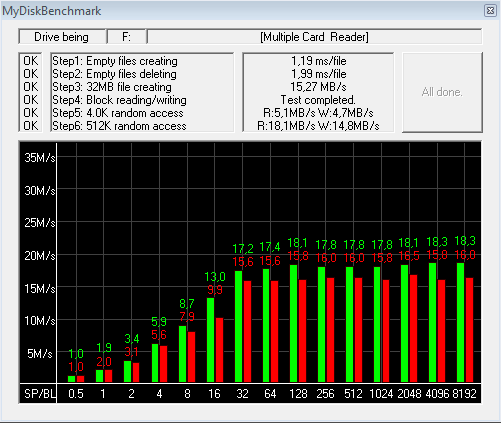
Task: Click the green read bar at 16
Action: point(210,340)
